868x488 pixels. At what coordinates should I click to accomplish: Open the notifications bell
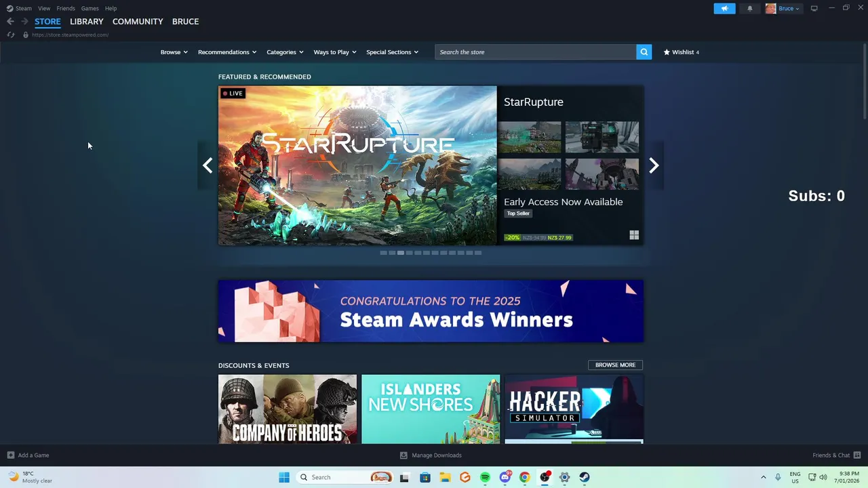tap(749, 8)
